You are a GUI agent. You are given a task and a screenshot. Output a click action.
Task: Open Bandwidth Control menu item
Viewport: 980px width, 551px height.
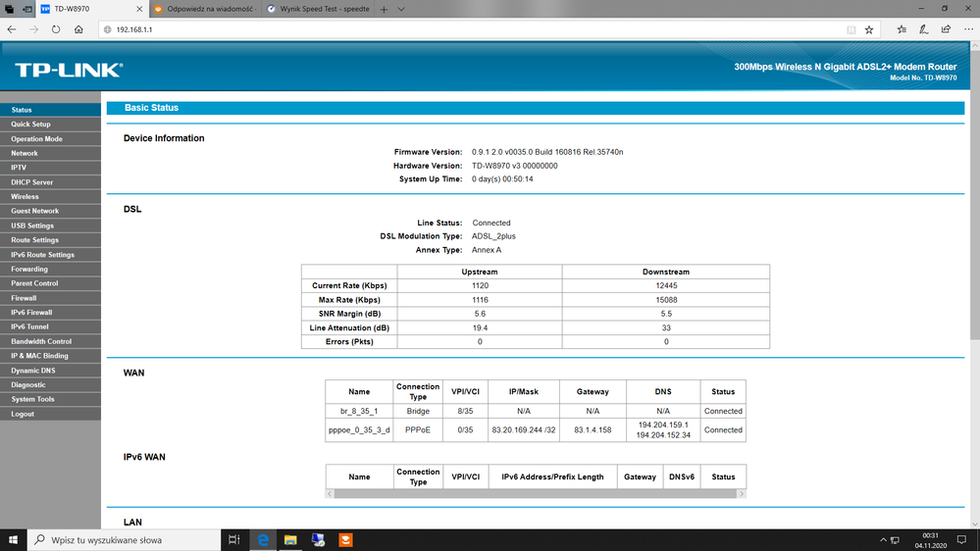(50, 342)
